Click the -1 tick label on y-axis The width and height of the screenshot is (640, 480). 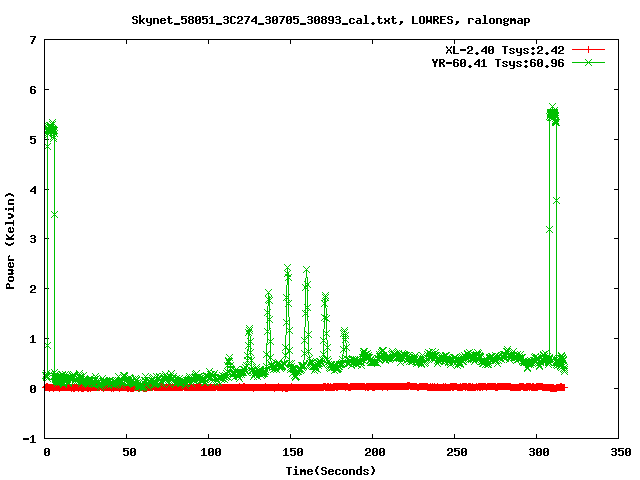pos(30,439)
